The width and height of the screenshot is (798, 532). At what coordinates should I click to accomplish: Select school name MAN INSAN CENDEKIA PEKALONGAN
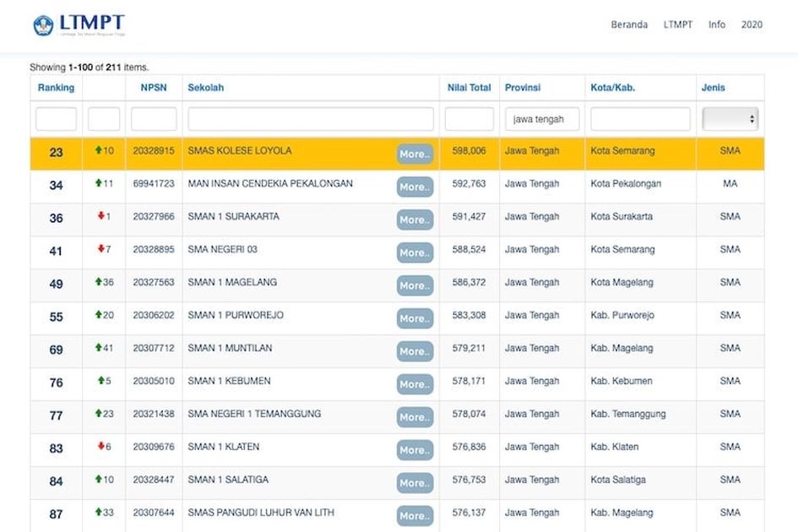pos(270,183)
